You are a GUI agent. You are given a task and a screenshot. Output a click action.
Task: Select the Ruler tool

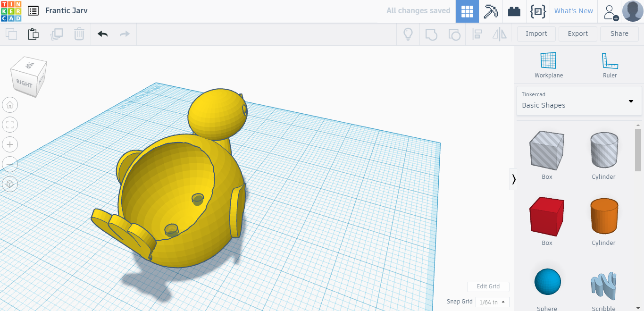pyautogui.click(x=610, y=65)
